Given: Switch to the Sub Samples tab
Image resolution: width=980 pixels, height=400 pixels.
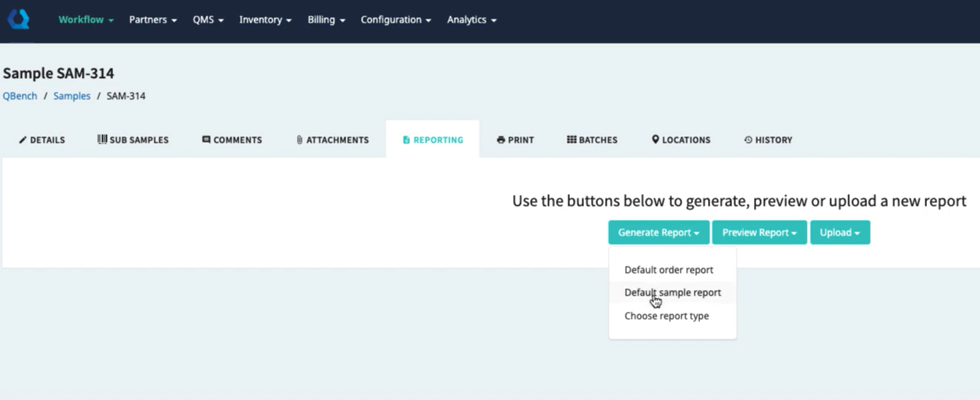Looking at the screenshot, I should click(133, 140).
